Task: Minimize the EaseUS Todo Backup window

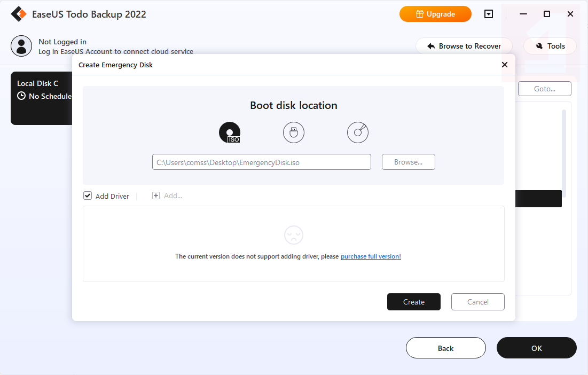Action: 523,14
